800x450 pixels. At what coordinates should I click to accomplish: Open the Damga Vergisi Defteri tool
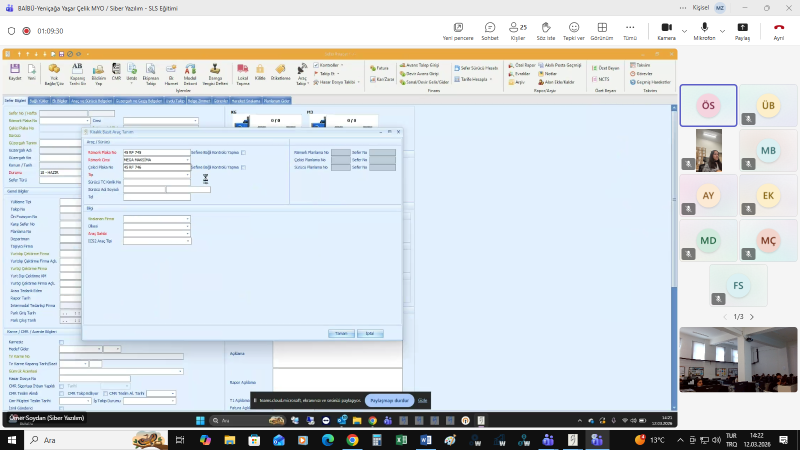pyautogui.click(x=216, y=71)
